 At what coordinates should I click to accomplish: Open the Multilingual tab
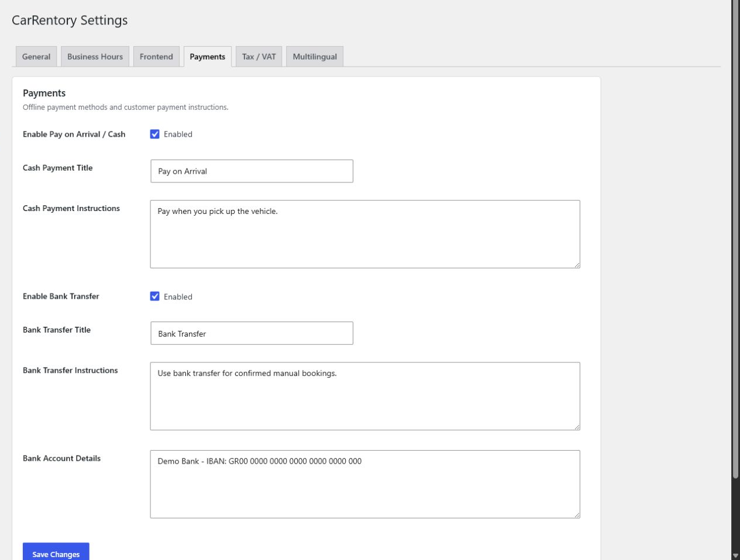[315, 57]
